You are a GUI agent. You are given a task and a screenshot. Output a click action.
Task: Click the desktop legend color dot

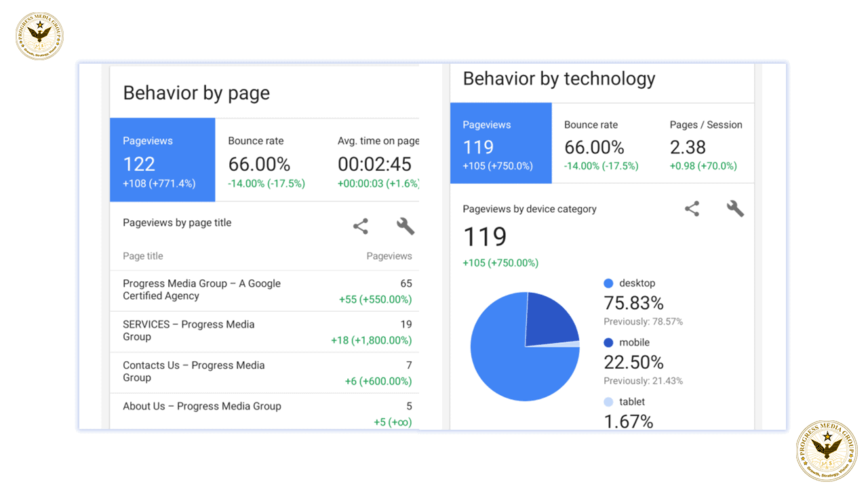[x=608, y=283]
